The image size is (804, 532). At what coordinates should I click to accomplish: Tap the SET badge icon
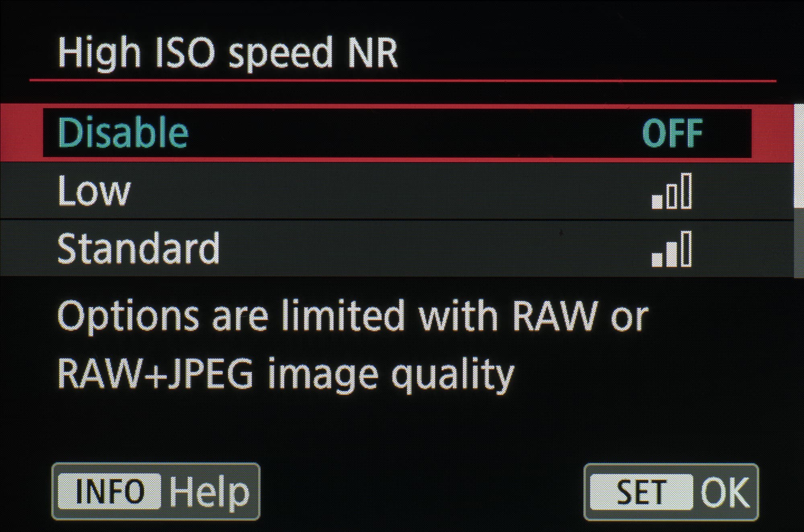click(x=641, y=492)
